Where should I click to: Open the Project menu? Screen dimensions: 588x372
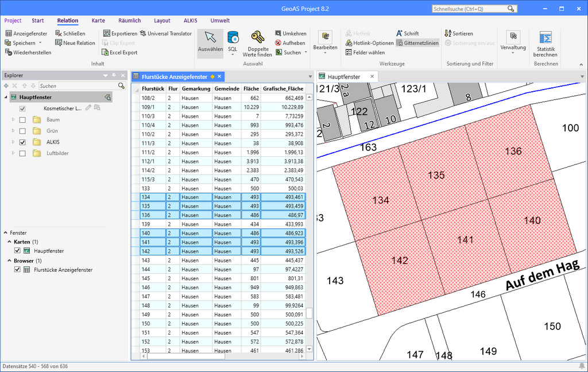click(x=13, y=21)
